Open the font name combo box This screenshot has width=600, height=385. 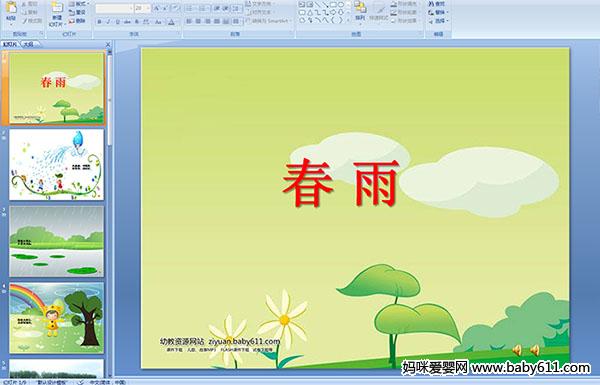[x=114, y=8]
